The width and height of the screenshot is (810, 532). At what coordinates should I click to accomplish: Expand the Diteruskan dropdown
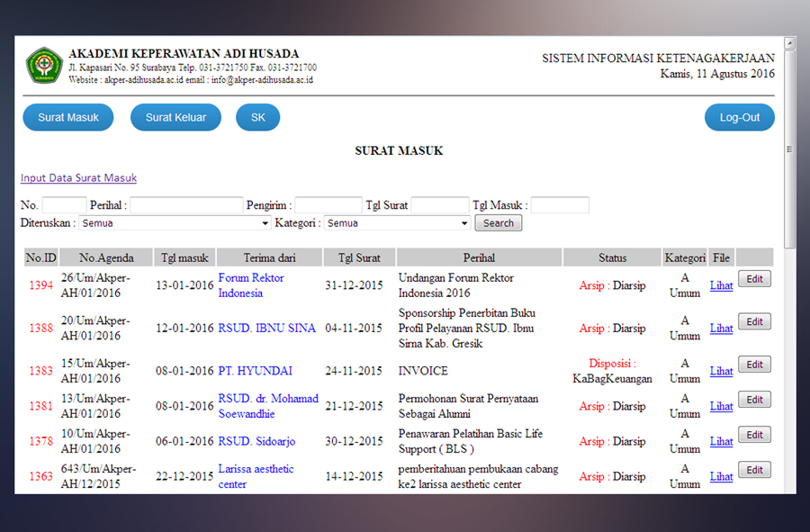point(175,223)
